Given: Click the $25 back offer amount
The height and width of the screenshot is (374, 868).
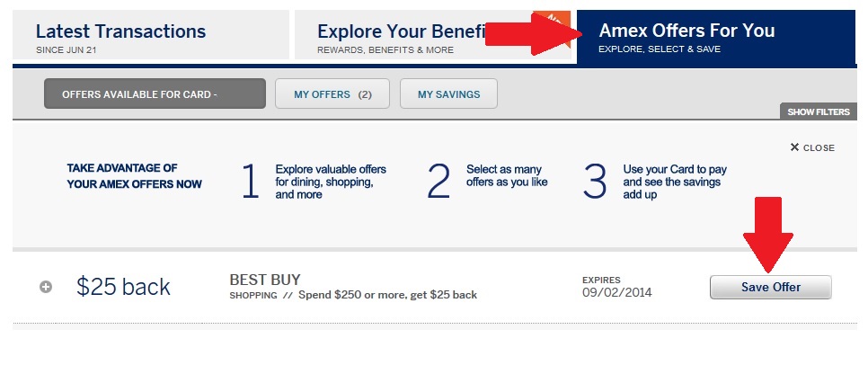Looking at the screenshot, I should (123, 287).
